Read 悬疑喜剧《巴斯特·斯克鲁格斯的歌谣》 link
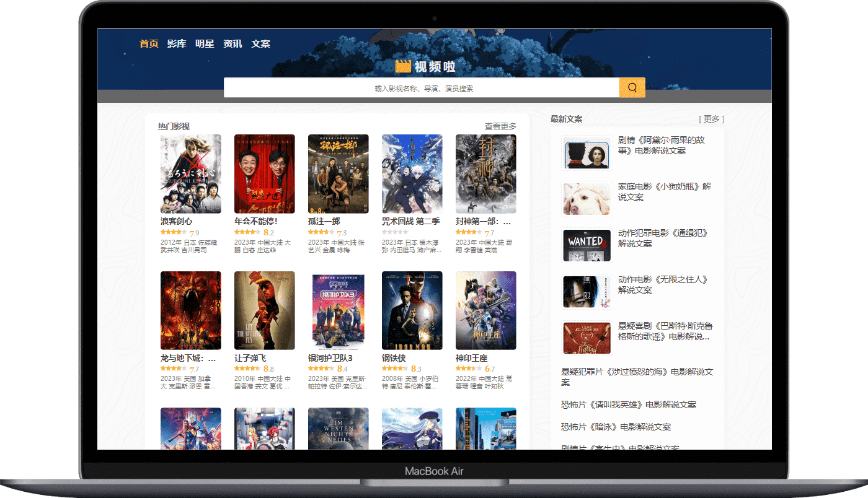Viewport: 868px width, 498px height. [x=665, y=331]
